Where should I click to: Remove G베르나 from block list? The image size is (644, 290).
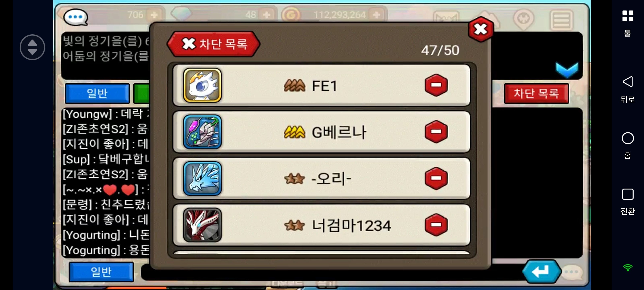[x=436, y=132]
